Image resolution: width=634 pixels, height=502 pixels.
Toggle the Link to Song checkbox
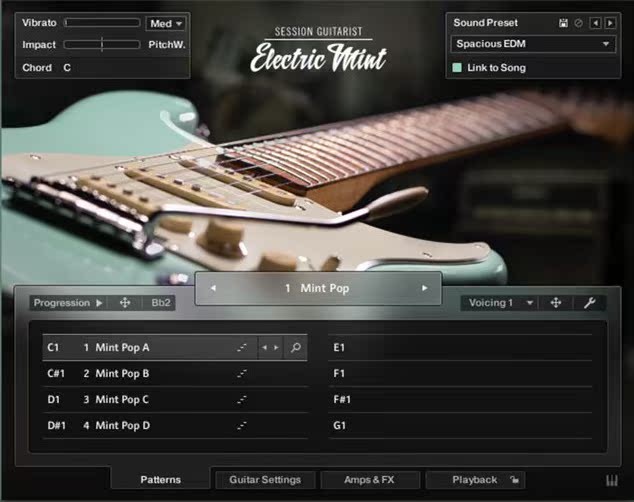point(457,68)
